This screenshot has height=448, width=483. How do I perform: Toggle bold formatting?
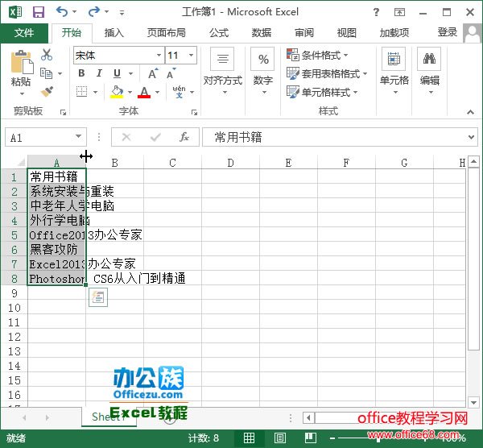[x=81, y=73]
